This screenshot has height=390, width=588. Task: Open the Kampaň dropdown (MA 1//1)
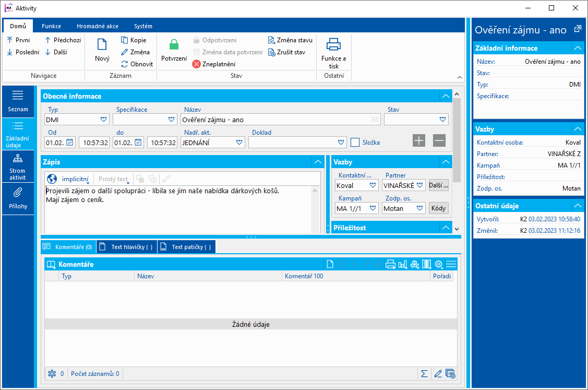(373, 208)
